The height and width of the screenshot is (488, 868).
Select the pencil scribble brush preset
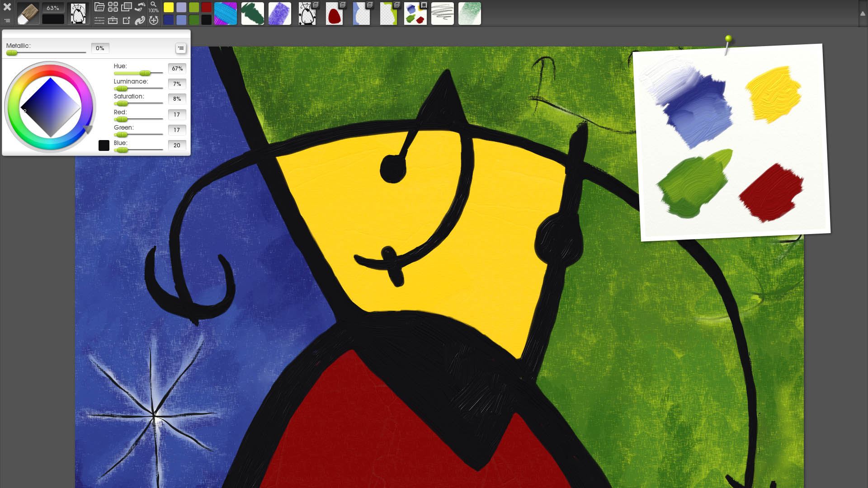click(x=442, y=13)
